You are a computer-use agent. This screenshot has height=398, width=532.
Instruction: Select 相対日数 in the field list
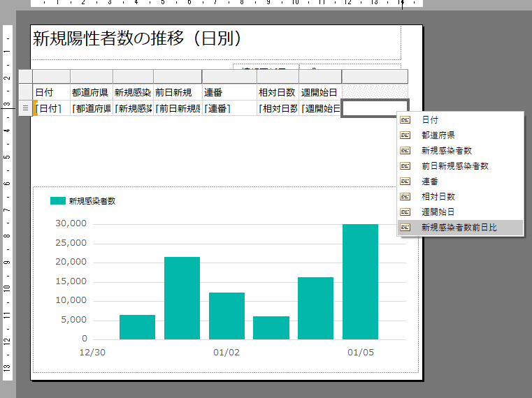pyautogui.click(x=438, y=197)
